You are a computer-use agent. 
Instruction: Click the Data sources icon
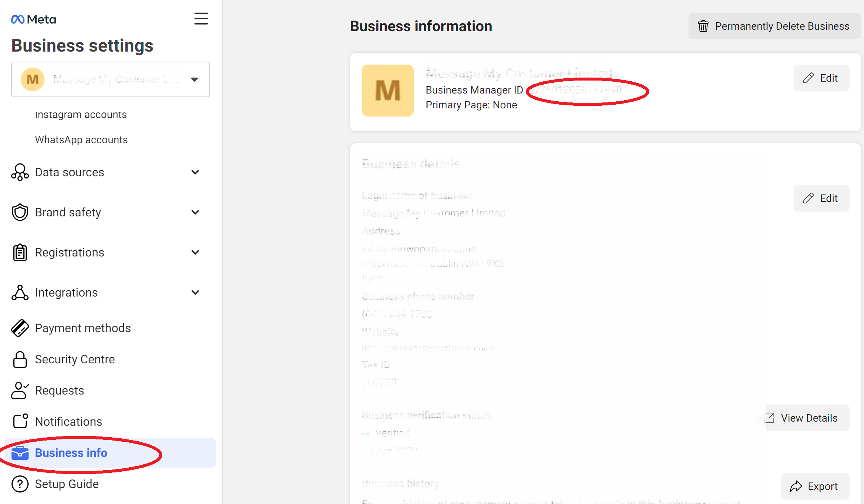20,172
